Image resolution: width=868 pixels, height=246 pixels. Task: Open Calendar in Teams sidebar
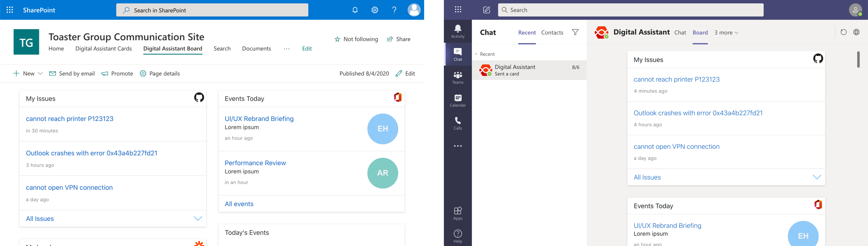pos(458,100)
